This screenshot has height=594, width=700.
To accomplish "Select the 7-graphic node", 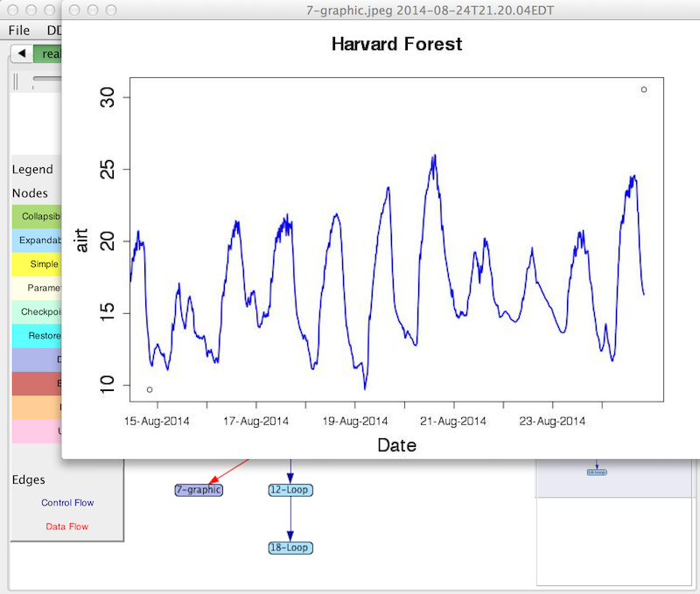I will click(x=199, y=490).
